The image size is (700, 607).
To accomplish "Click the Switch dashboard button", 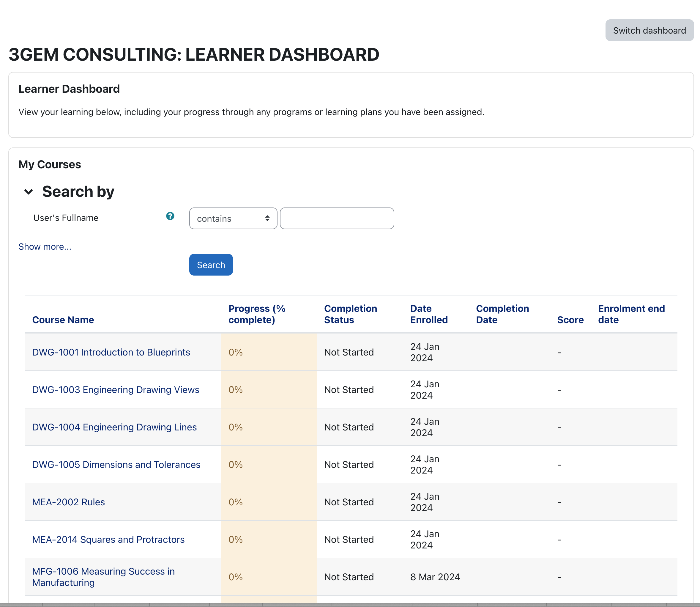I will pos(649,31).
